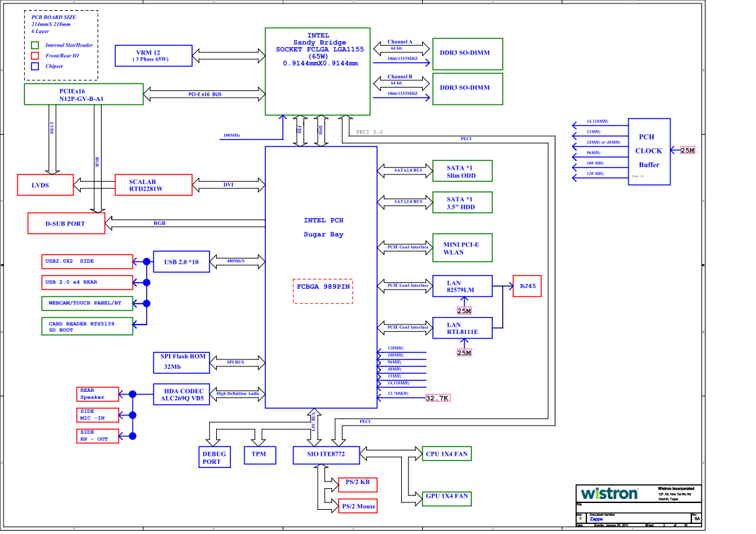Click the GPU 1X4 FAN box
The image size is (756, 534).
(x=446, y=498)
